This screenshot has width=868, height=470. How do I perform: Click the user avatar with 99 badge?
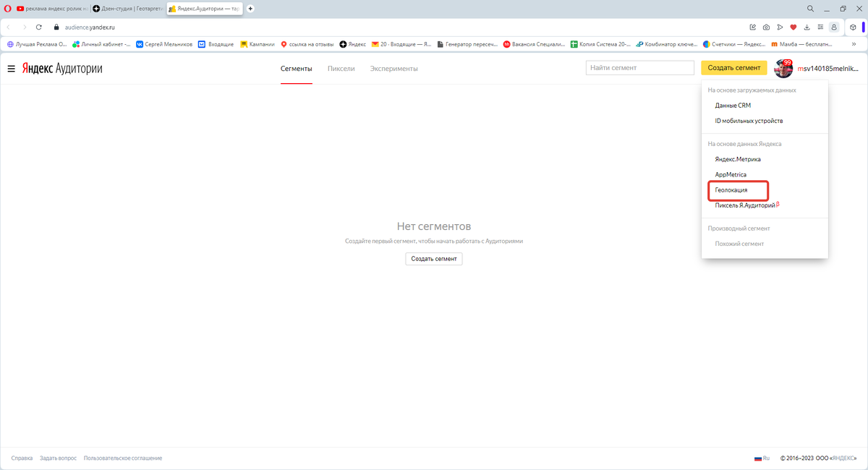tap(783, 69)
